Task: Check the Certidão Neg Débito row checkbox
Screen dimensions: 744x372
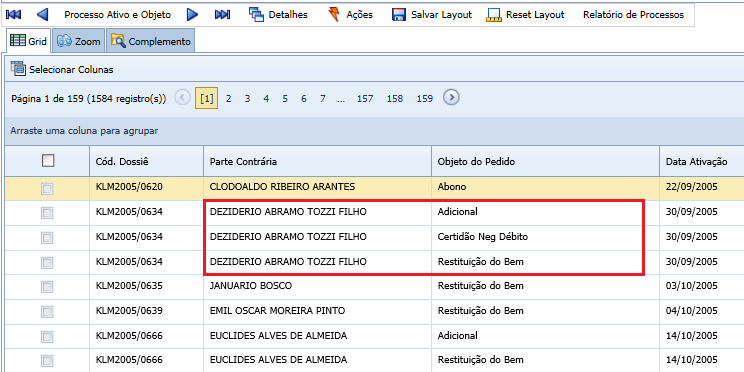Action: point(47,237)
